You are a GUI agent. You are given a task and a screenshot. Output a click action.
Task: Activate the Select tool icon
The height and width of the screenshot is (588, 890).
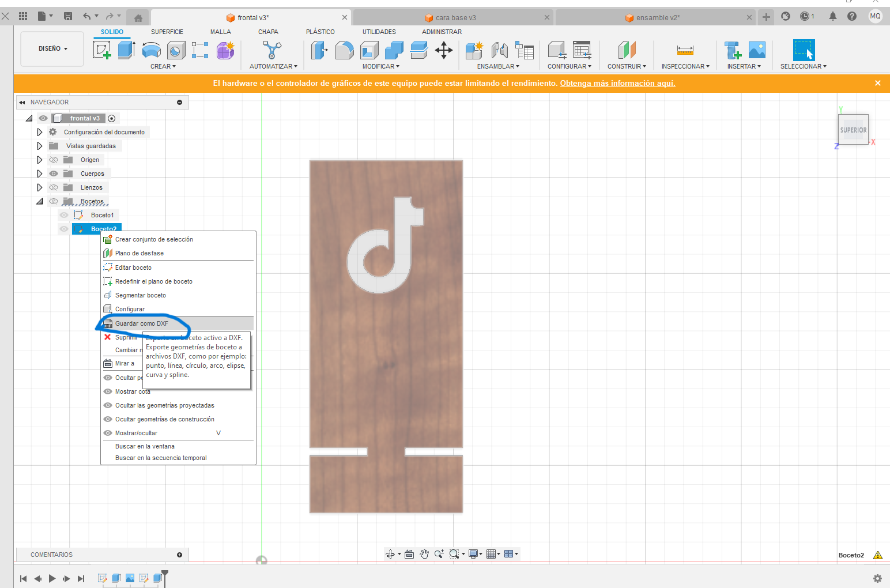click(x=804, y=50)
